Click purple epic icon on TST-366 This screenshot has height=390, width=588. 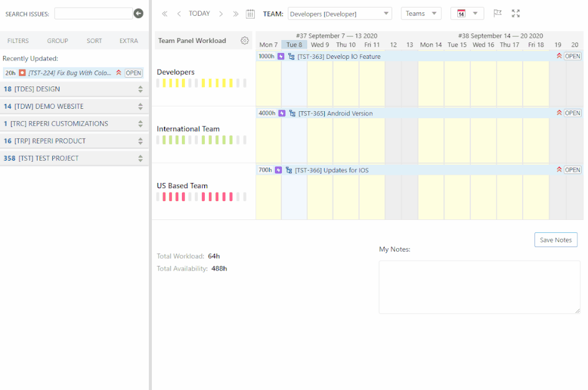278,170
